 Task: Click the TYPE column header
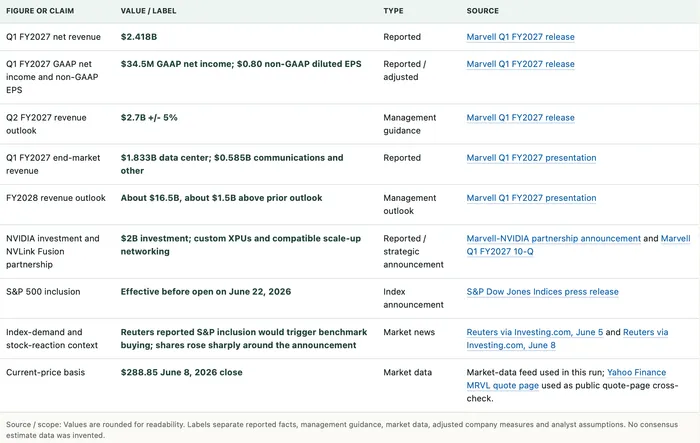point(393,11)
